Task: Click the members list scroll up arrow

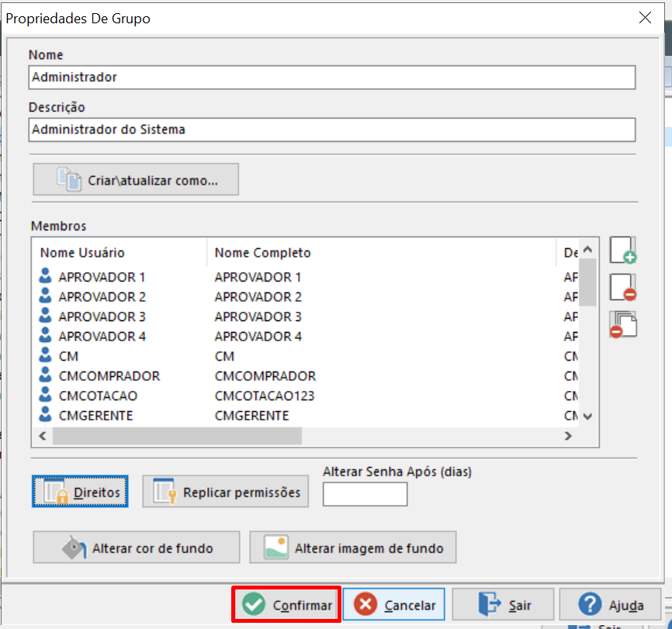Action: click(588, 250)
